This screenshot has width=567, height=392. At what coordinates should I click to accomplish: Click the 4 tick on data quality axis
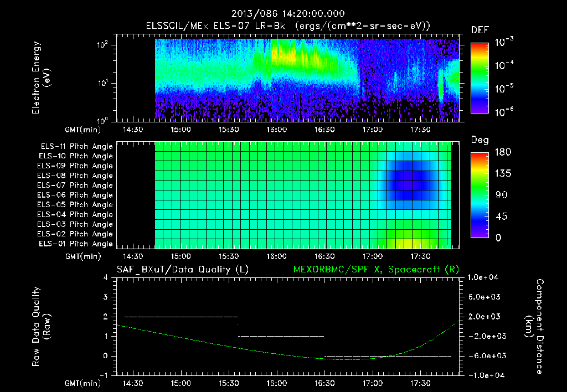point(105,277)
